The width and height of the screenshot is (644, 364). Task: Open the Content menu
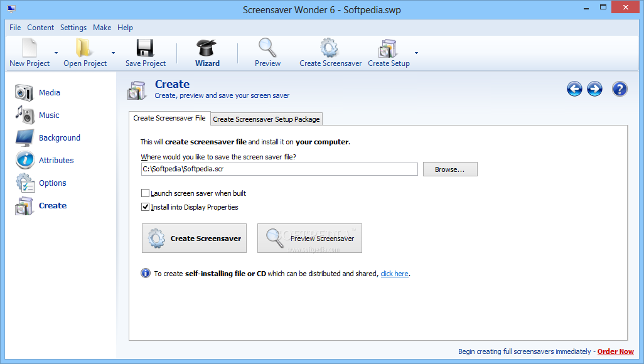pos(40,28)
